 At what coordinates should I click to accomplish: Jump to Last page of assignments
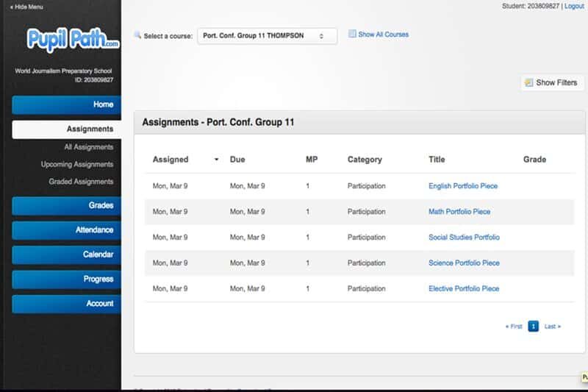pyautogui.click(x=553, y=327)
